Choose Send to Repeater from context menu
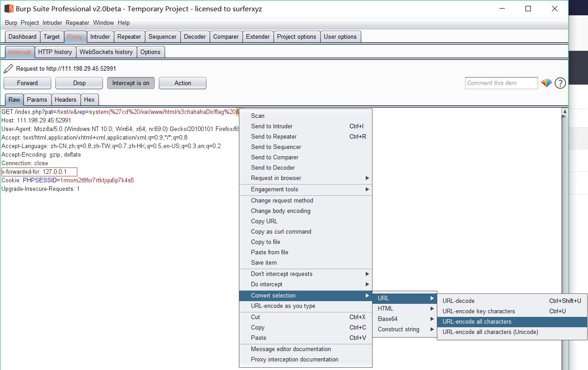This screenshot has width=588, height=370. click(274, 137)
